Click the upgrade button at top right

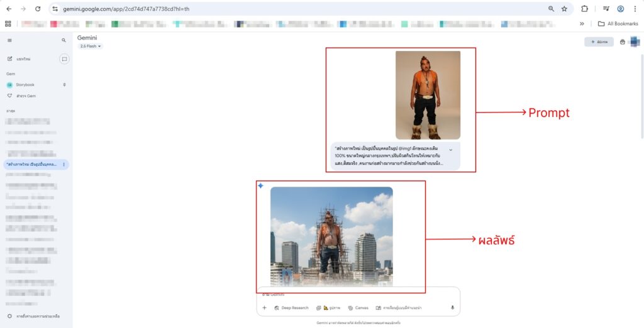click(x=599, y=41)
